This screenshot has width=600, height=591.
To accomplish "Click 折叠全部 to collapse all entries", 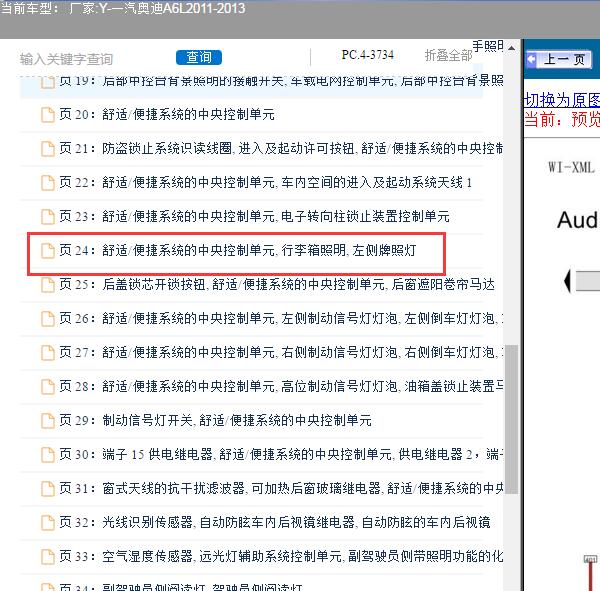I will tap(448, 56).
